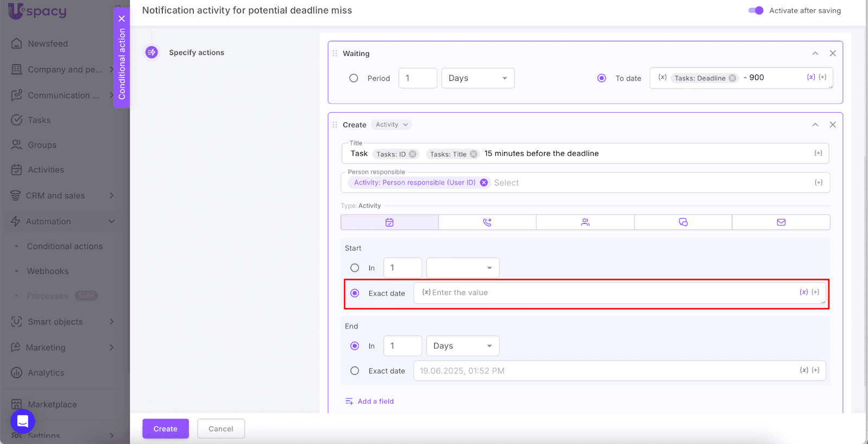868x444 pixels.
Task: Open Webhooks in the sidebar
Action: point(48,271)
